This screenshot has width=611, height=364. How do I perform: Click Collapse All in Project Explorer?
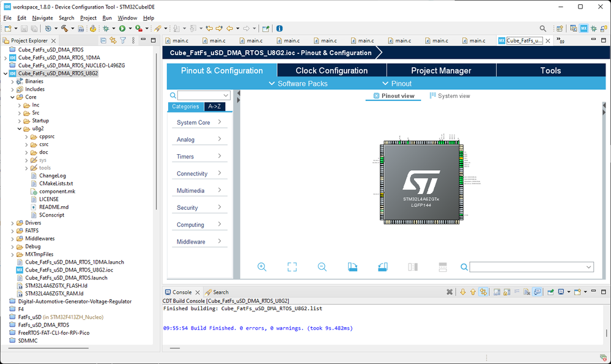[103, 40]
